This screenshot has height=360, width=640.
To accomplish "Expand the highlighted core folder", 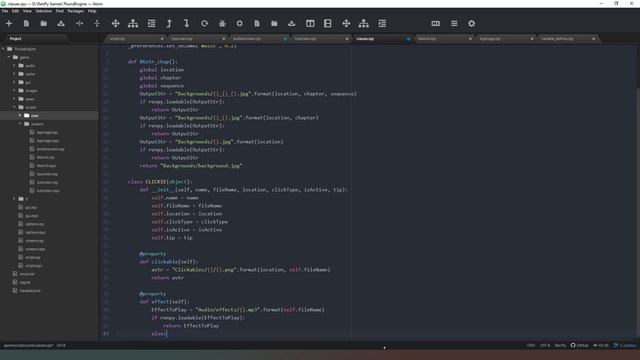I will point(20,116).
